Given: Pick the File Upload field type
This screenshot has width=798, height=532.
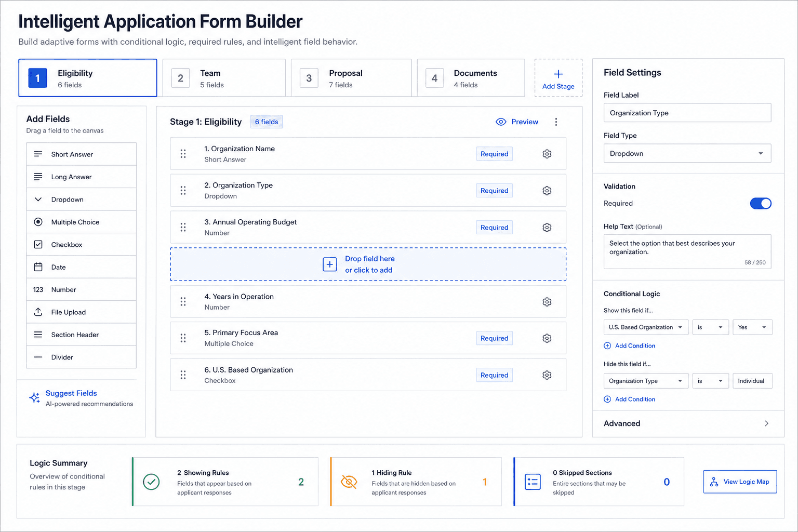Looking at the screenshot, I should tap(82, 312).
